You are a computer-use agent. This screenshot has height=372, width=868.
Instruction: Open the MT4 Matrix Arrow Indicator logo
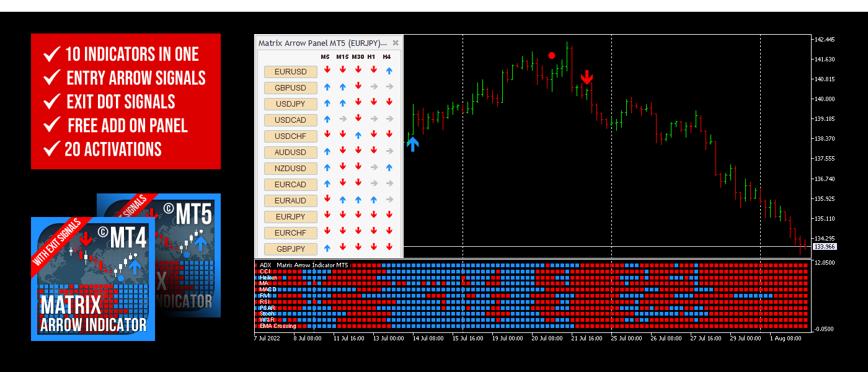click(93, 278)
